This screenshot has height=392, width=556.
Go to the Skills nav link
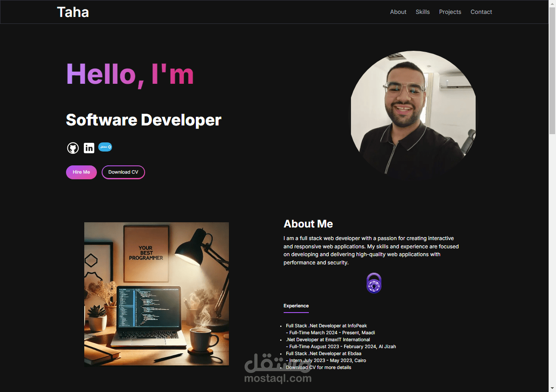(x=423, y=12)
